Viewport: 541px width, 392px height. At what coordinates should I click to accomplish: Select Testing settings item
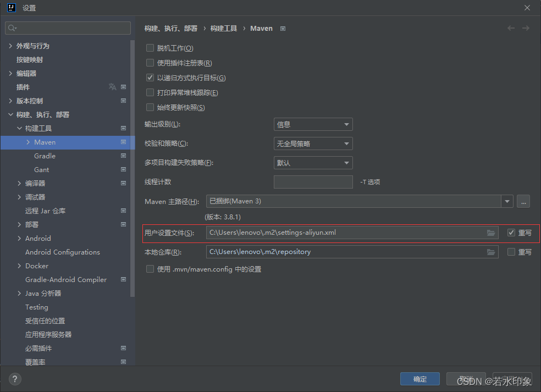click(x=37, y=307)
